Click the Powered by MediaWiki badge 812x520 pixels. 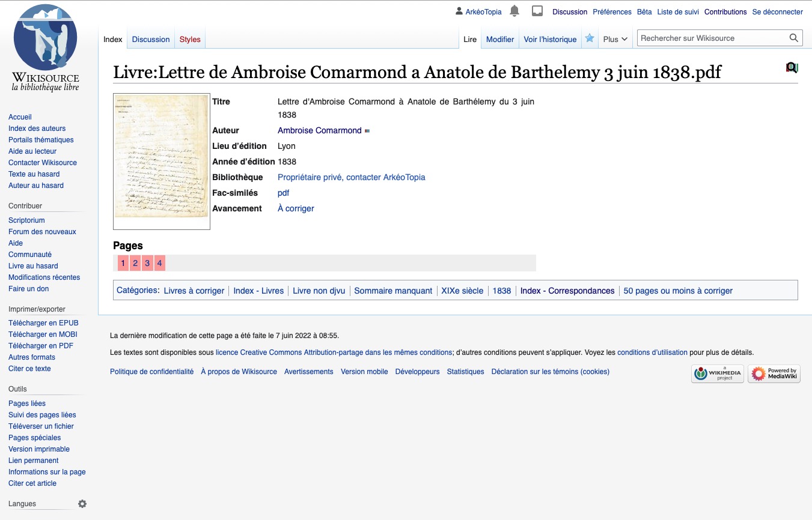click(774, 373)
